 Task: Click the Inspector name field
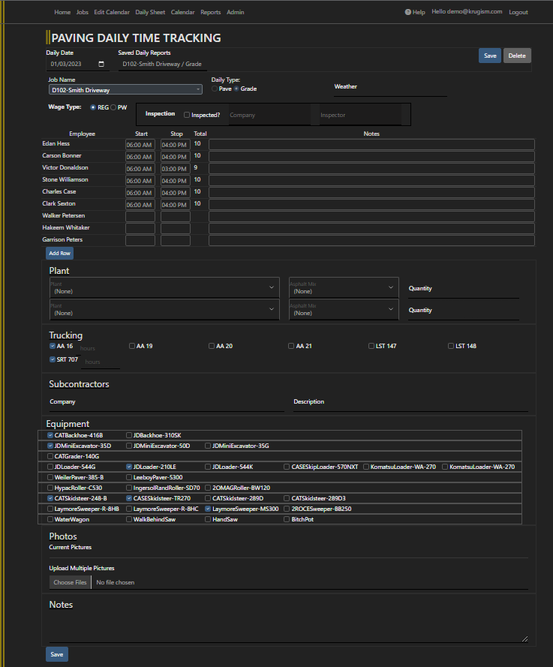pyautogui.click(x=360, y=115)
